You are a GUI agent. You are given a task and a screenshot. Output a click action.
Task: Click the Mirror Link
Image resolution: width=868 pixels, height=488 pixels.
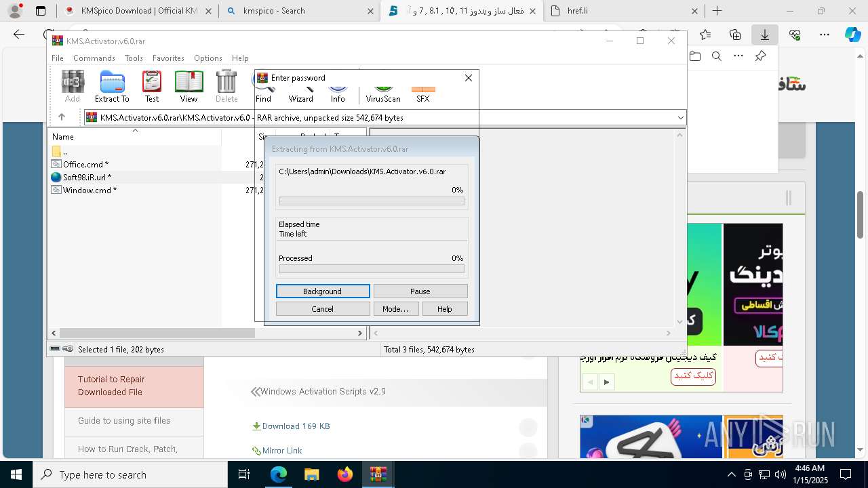[281, 451]
